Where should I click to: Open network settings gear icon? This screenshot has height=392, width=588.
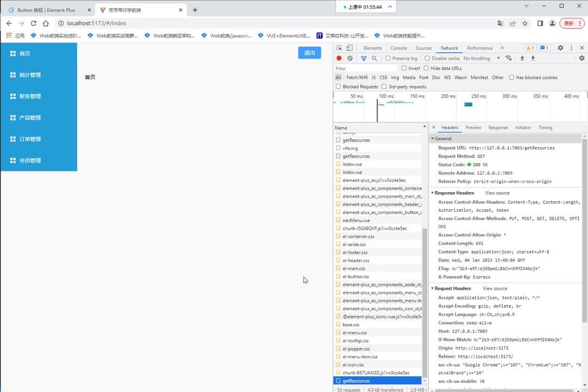click(581, 58)
